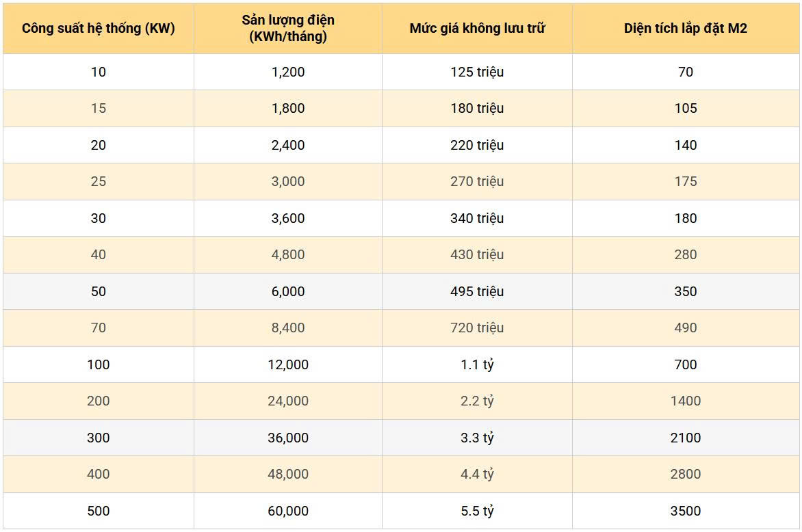Image resolution: width=802 pixels, height=532 pixels.
Task: Click the 'Công suất hệ thống (KW)' column header
Action: click(99, 28)
